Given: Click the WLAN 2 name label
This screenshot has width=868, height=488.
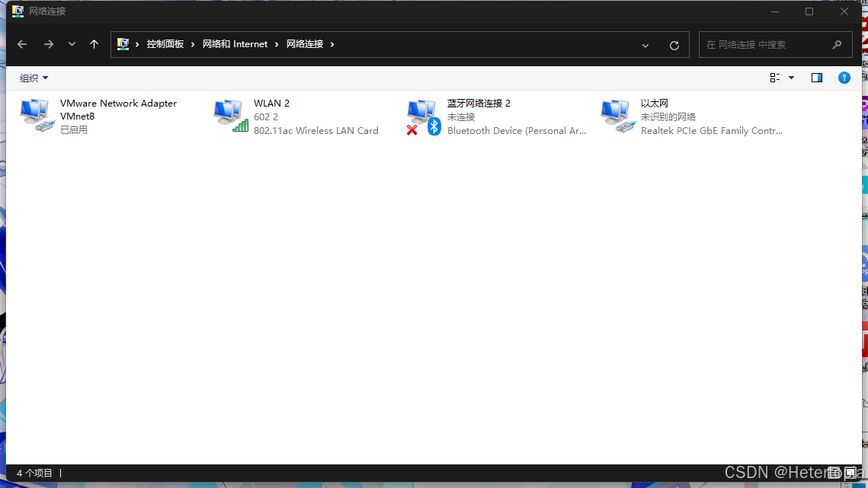Looking at the screenshot, I should pyautogui.click(x=272, y=104).
